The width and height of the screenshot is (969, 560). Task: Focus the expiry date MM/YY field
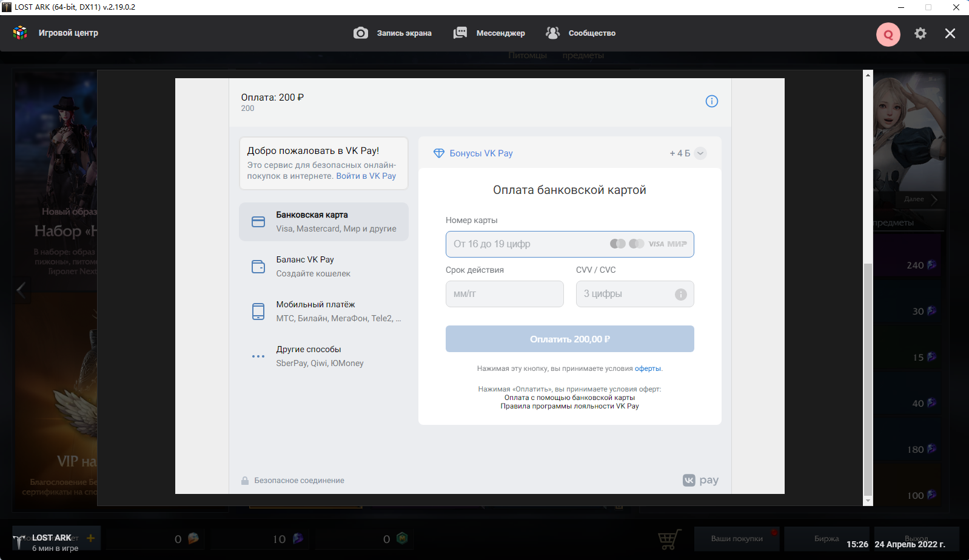505,294
